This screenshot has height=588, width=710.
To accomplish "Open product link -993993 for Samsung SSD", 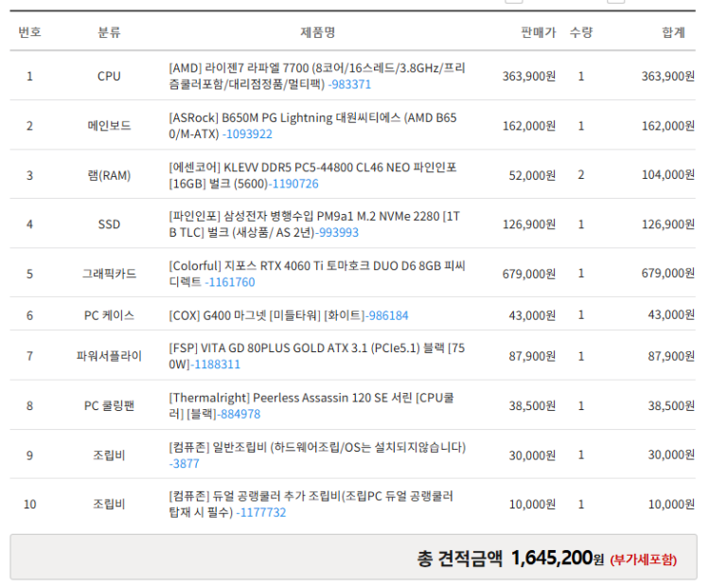I will [x=337, y=232].
